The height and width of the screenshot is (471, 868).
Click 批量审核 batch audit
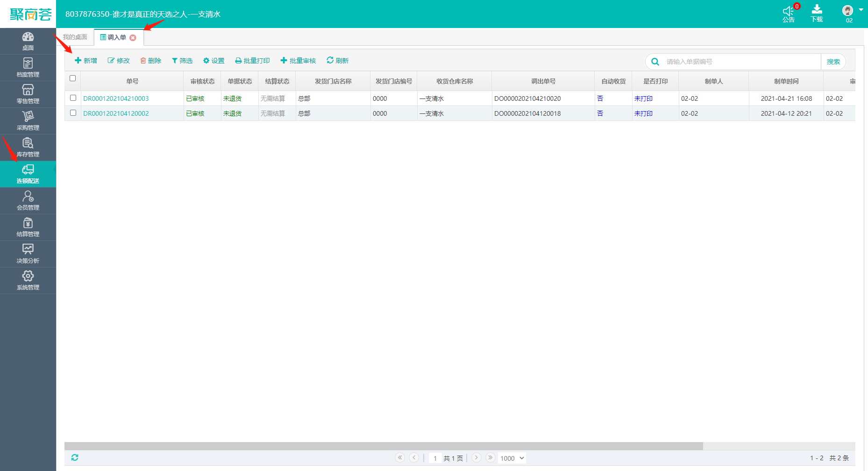pos(298,61)
